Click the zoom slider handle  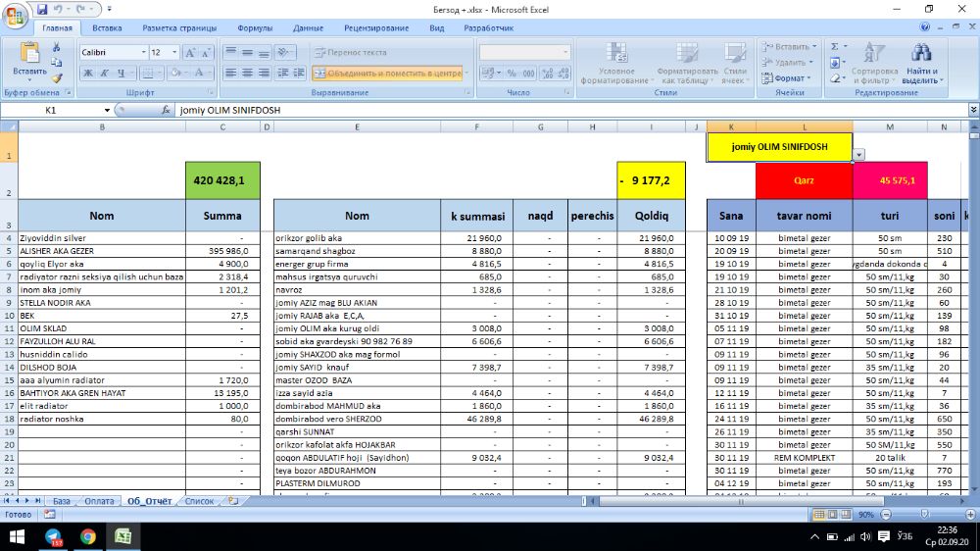click(x=924, y=514)
